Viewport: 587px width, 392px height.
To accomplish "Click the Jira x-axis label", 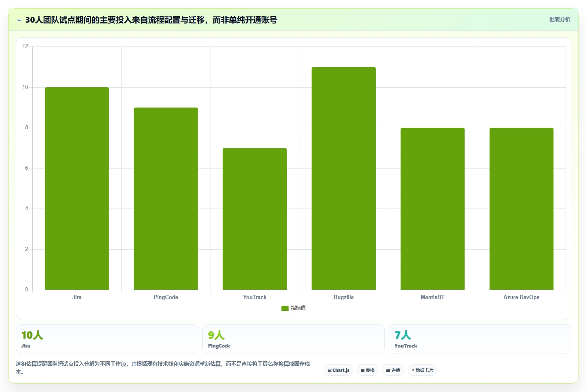I will click(x=77, y=297).
